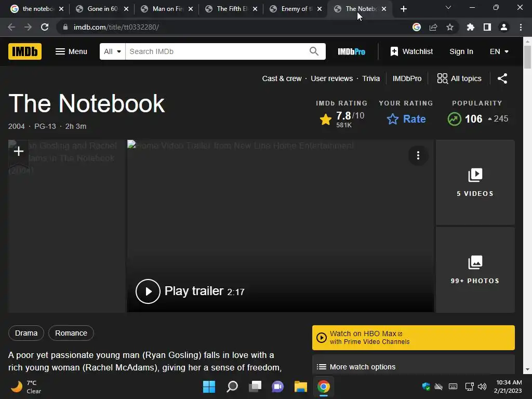Viewport: 532px width, 399px height.
Task: Share this page icon in address bar
Action: [433, 27]
